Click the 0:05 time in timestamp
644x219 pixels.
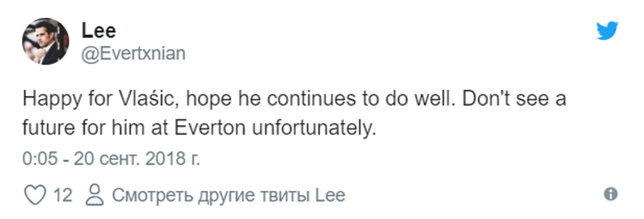40,159
